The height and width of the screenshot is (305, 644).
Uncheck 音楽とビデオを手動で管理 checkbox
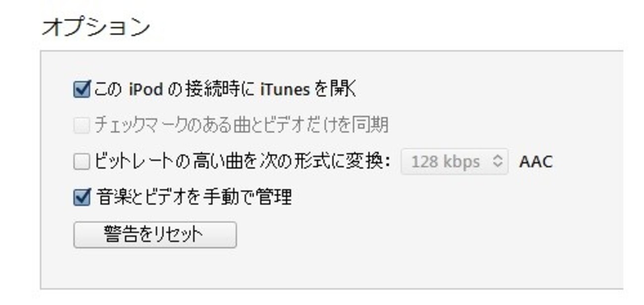click(x=82, y=198)
